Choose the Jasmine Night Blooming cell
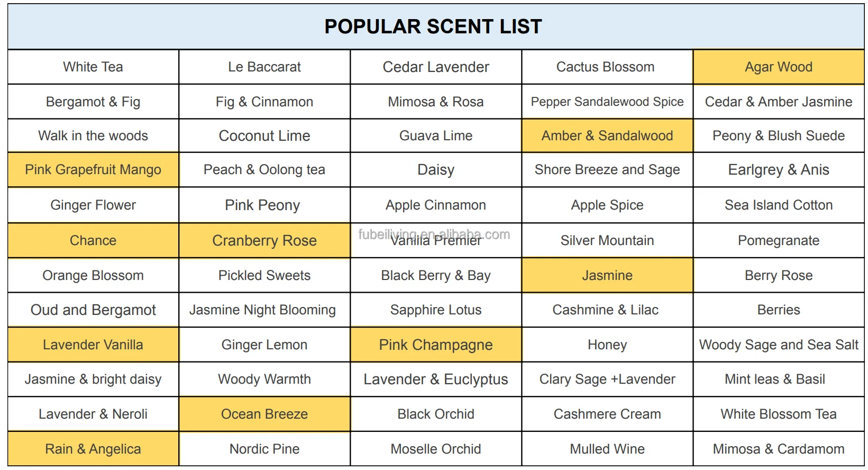Viewport: 868px width, 470px height. [263, 310]
